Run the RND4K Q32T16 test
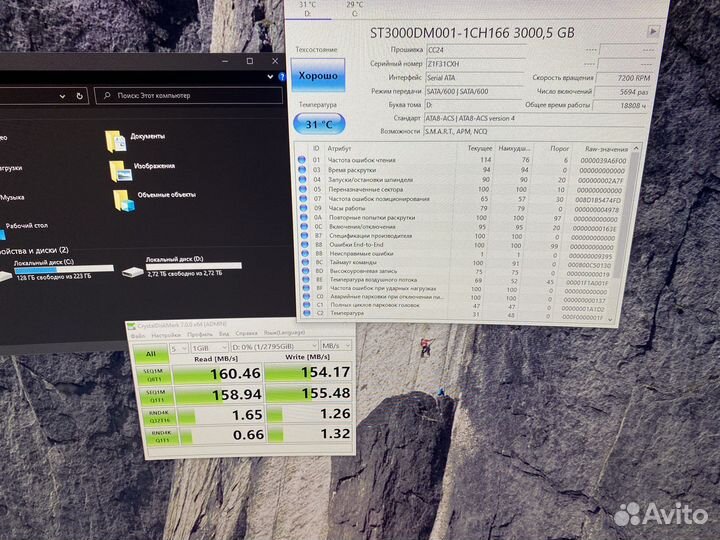The width and height of the screenshot is (720, 540). coord(159,417)
